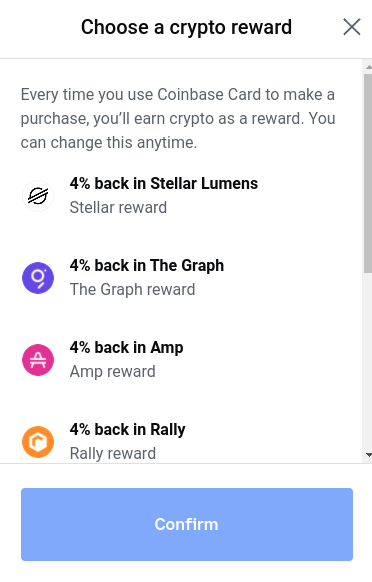Image resolution: width=372 pixels, height=582 pixels.
Task: Select the Stellar Lumens coin icon
Action: click(38, 196)
